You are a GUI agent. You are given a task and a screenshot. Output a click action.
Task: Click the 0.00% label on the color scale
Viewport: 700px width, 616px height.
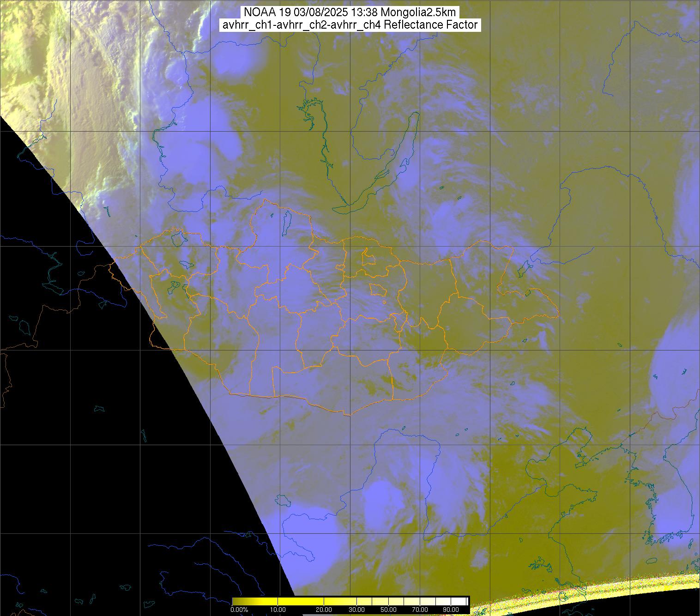pyautogui.click(x=239, y=610)
